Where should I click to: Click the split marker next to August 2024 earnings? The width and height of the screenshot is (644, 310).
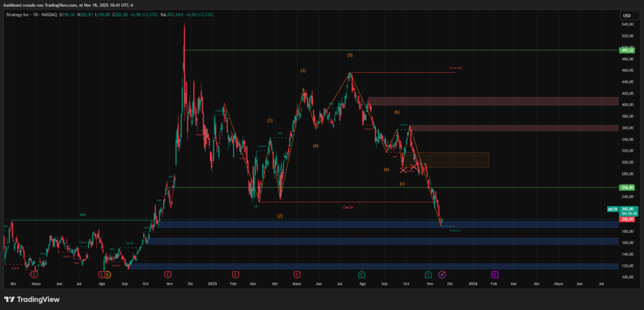pyautogui.click(x=108, y=275)
